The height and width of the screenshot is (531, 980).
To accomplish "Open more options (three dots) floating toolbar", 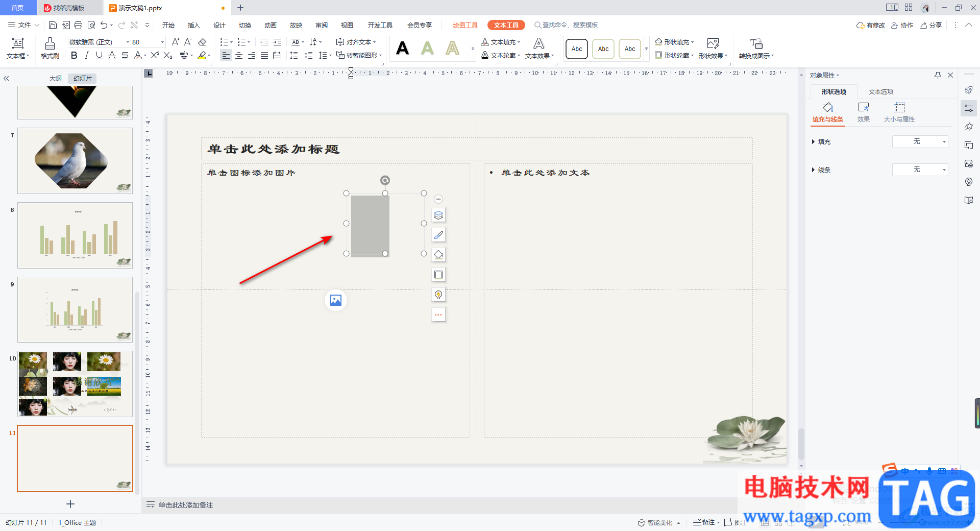I will click(x=438, y=315).
